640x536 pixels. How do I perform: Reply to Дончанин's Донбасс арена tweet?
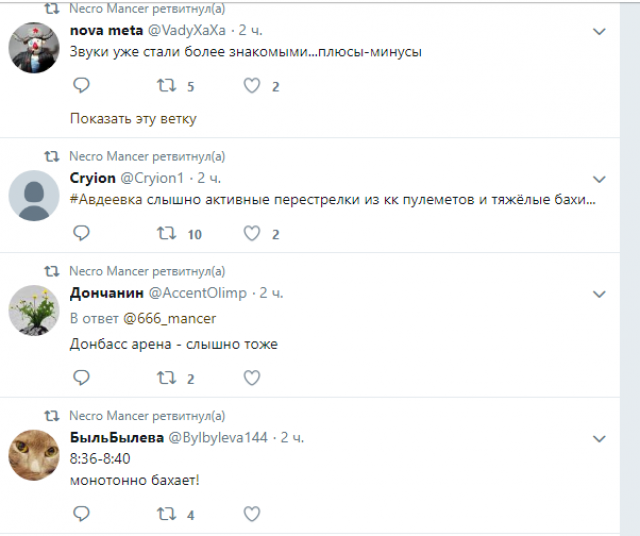pos(82,378)
